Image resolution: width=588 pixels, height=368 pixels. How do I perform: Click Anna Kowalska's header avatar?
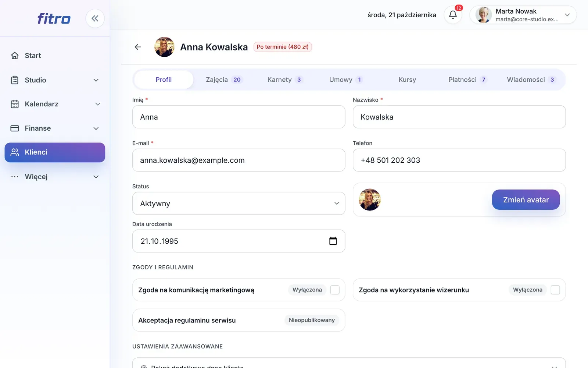click(164, 47)
